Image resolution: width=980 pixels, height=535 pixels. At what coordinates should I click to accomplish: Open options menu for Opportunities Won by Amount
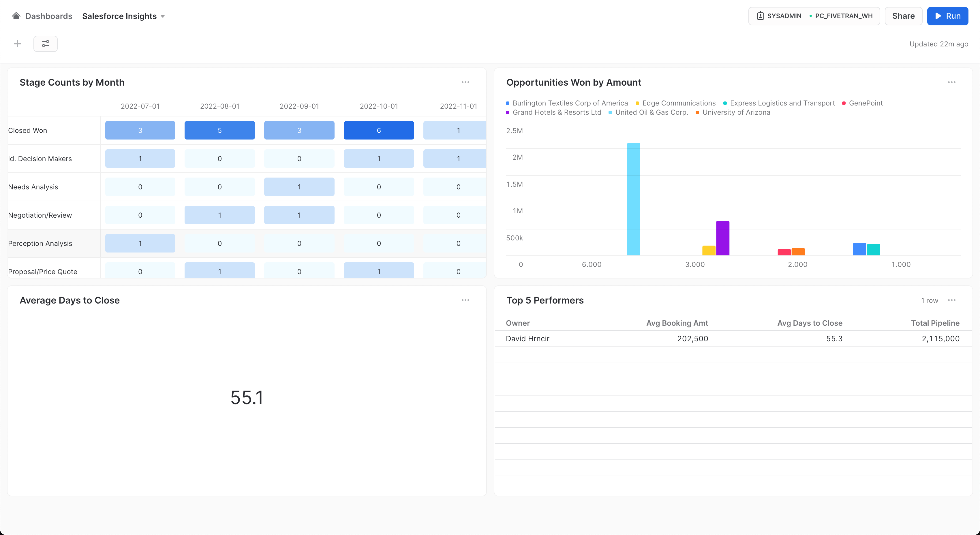coord(951,82)
